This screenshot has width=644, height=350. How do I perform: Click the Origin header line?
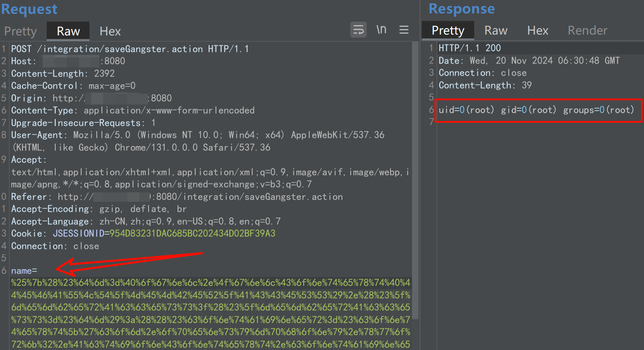(92, 98)
